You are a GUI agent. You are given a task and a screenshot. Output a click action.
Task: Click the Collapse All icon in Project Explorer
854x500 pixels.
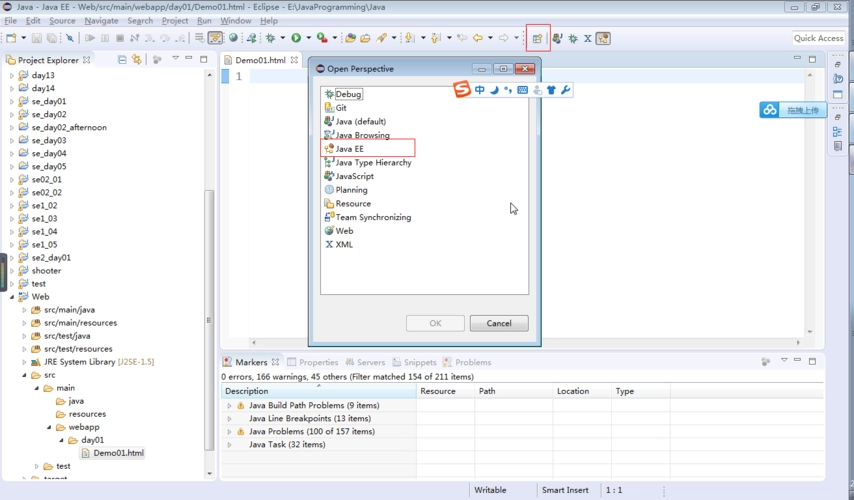(x=122, y=60)
